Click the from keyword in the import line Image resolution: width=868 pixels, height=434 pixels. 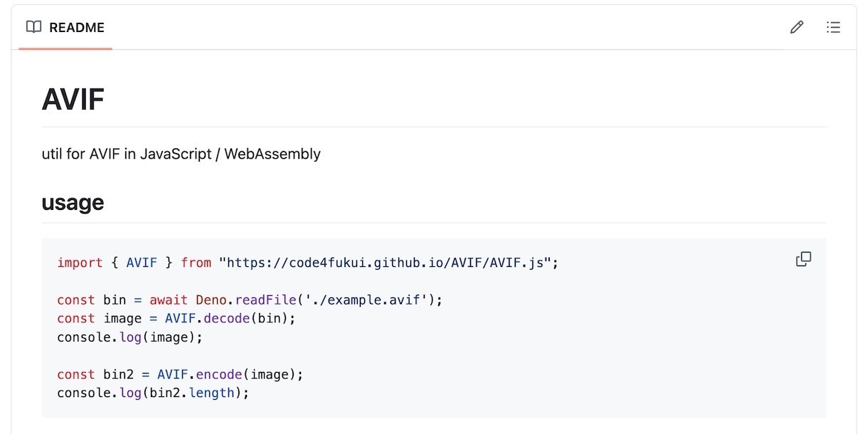(196, 263)
